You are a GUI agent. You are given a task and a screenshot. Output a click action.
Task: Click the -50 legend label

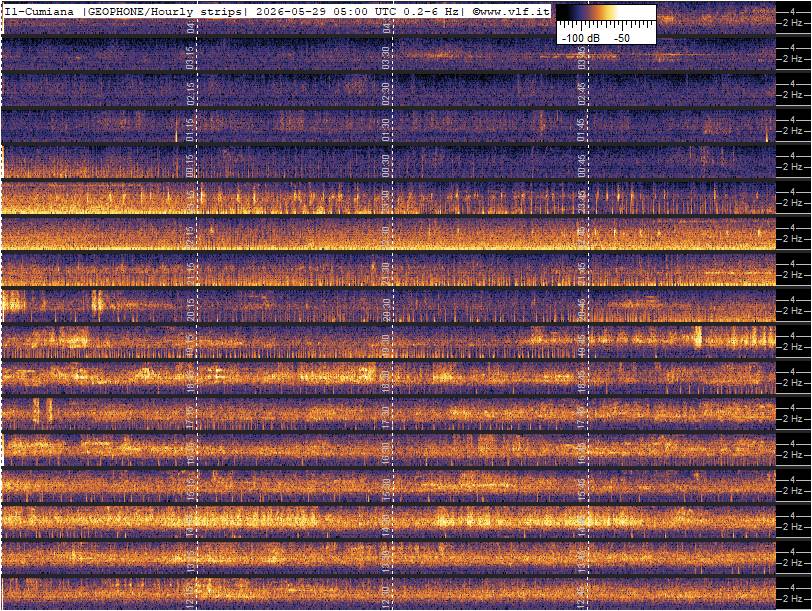click(621, 38)
